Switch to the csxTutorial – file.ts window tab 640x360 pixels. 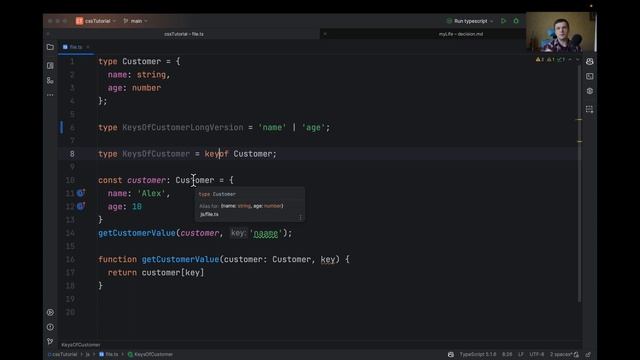[184, 34]
